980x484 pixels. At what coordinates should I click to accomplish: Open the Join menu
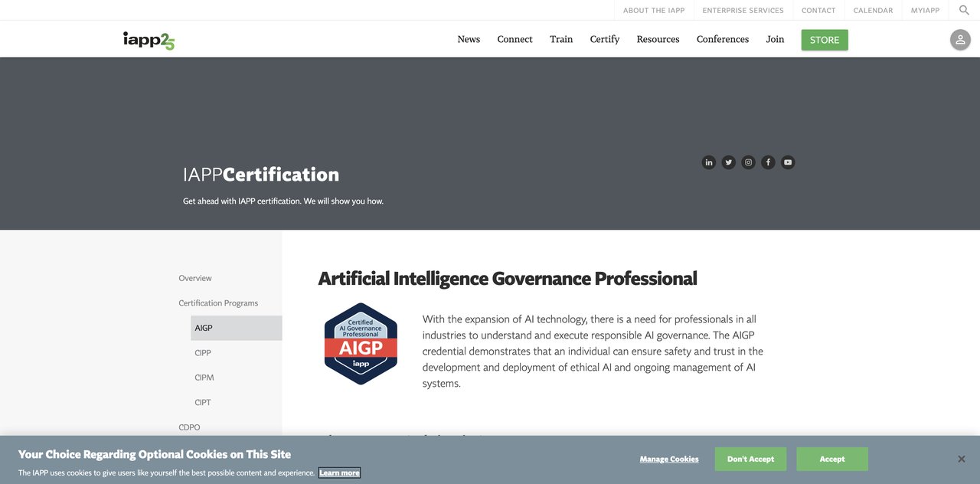775,39
